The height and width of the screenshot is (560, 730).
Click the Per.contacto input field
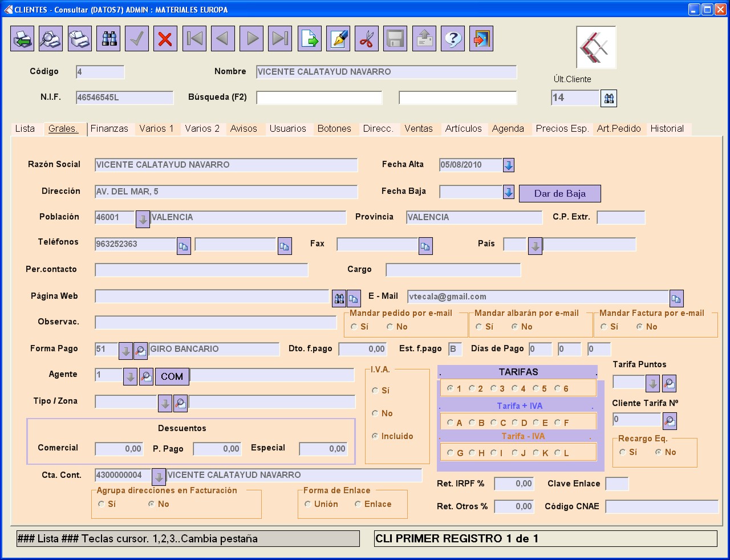[201, 270]
